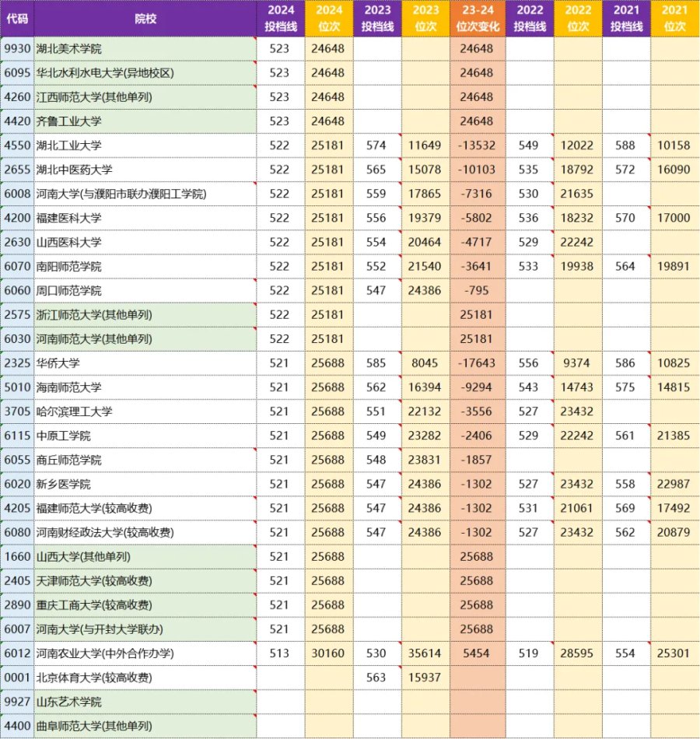Click 2021 score value 588
Image resolution: width=700 pixels, height=739 pixels.
(x=625, y=145)
